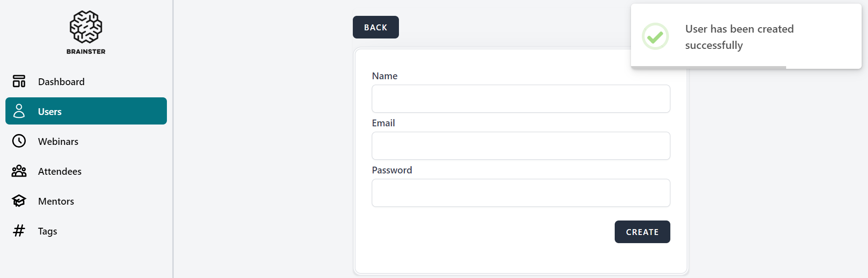The width and height of the screenshot is (868, 278).
Task: Click the green checkmark success icon
Action: click(655, 36)
